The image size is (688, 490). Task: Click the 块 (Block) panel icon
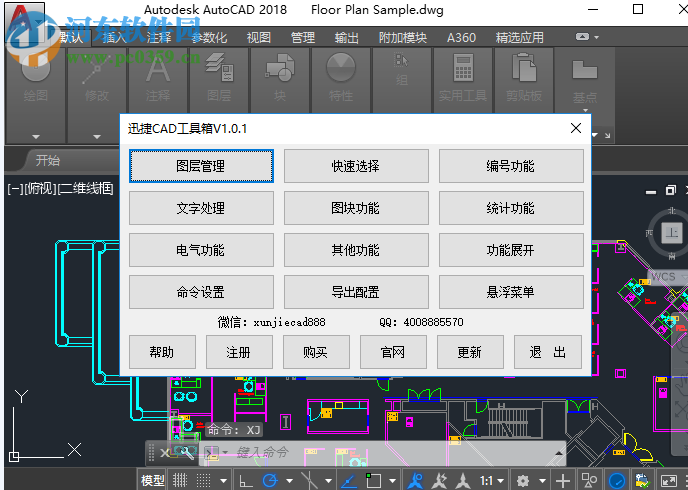[280, 67]
